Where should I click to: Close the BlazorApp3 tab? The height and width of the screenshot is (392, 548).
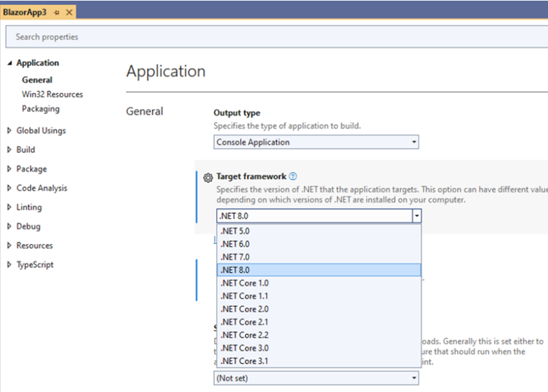click(x=69, y=13)
